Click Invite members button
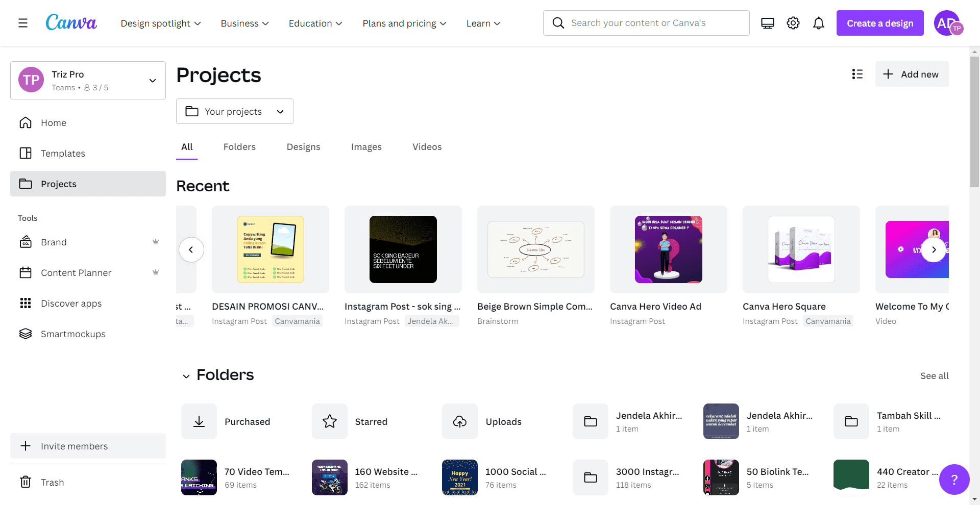 (x=88, y=446)
